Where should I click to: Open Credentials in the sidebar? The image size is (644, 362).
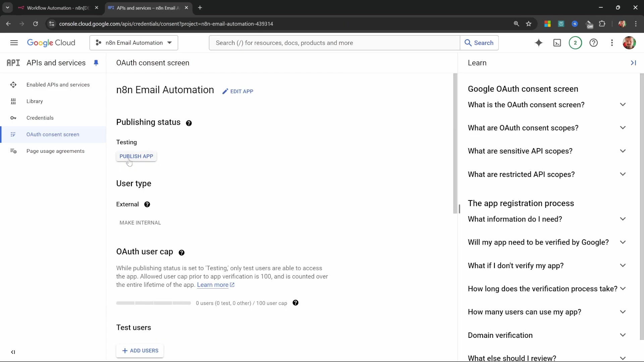(x=40, y=118)
